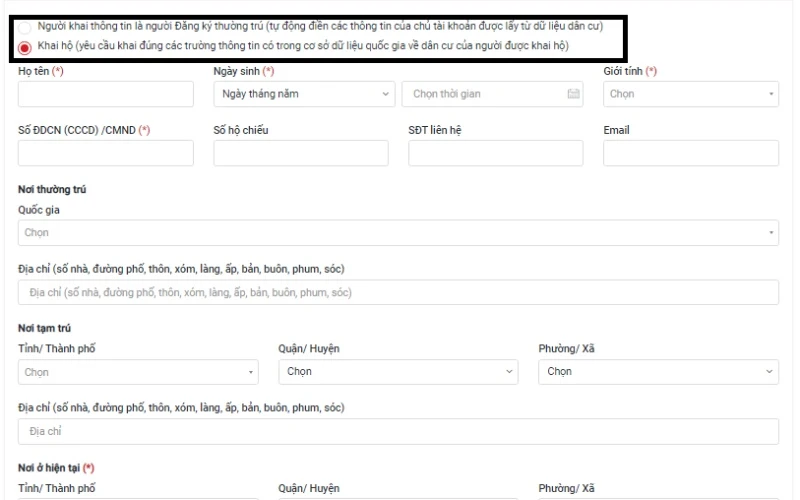Screen dimensions: 800x500
Task: Click the 'Số ĐDCN (CCCD) /CMND' input field
Action: pos(106,153)
